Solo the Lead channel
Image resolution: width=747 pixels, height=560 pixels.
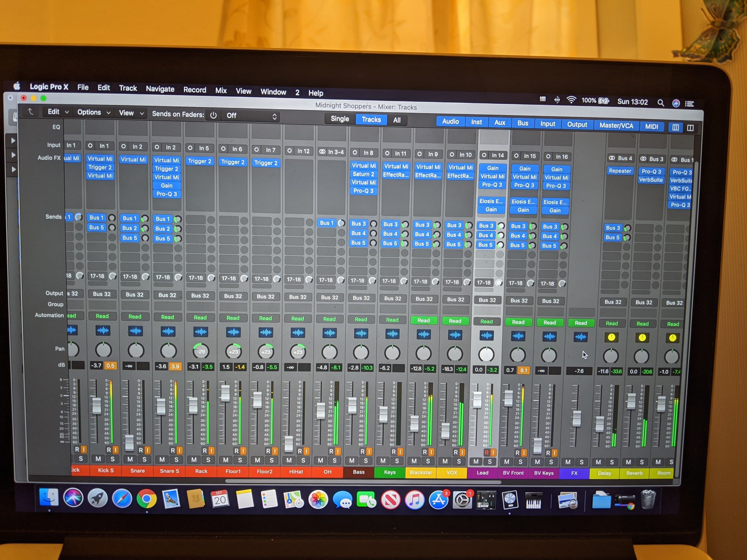click(x=490, y=461)
